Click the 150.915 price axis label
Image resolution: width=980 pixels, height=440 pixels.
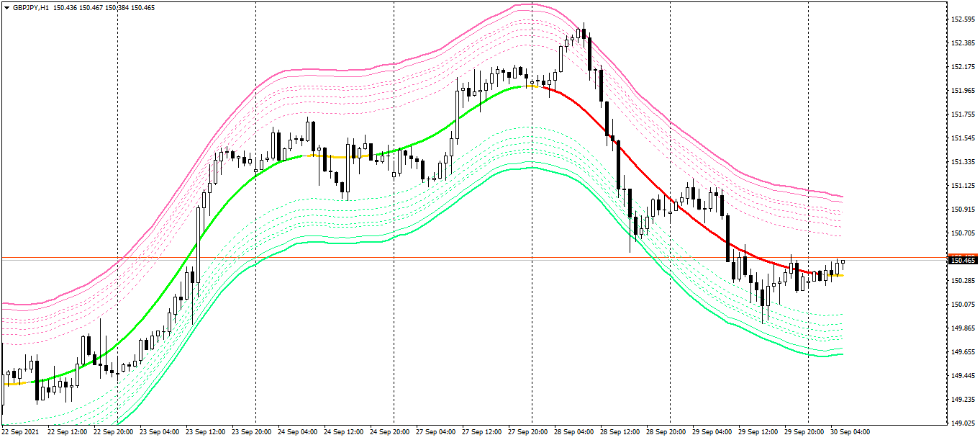(x=963, y=210)
